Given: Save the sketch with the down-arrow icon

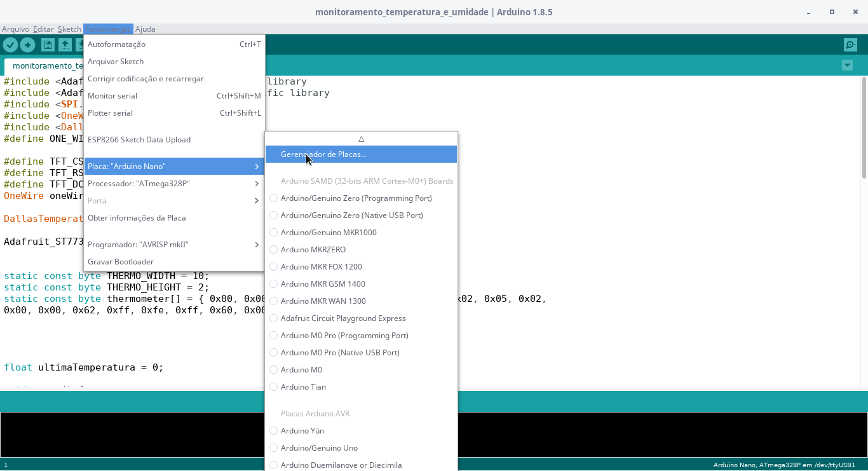Looking at the screenshot, I should coord(81,44).
